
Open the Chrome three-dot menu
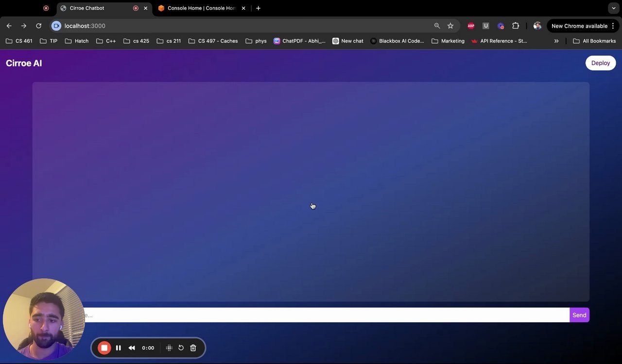pyautogui.click(x=613, y=26)
